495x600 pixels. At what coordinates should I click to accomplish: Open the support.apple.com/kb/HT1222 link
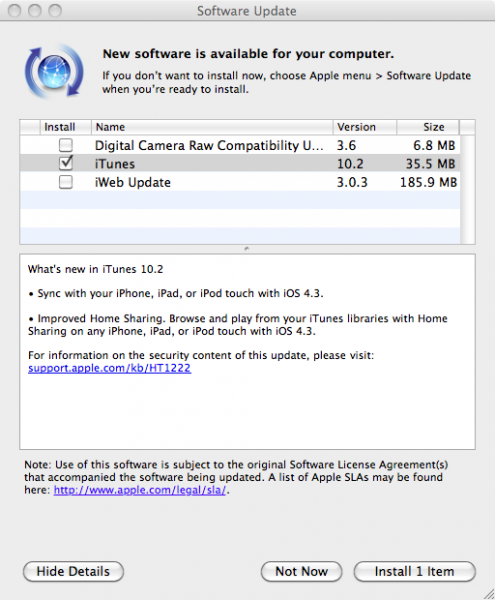[109, 368]
